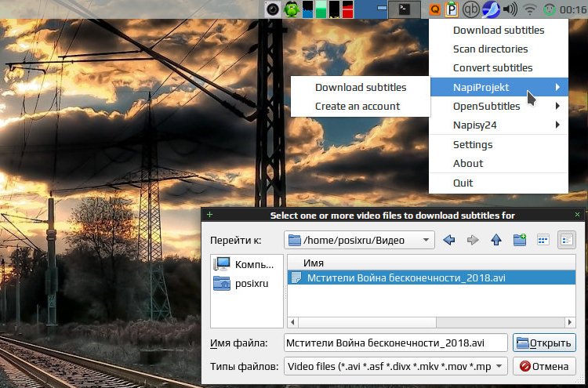This screenshot has height=388, width=588.
Task: Open the Компь... computer location in the sidebar
Action: pyautogui.click(x=247, y=265)
